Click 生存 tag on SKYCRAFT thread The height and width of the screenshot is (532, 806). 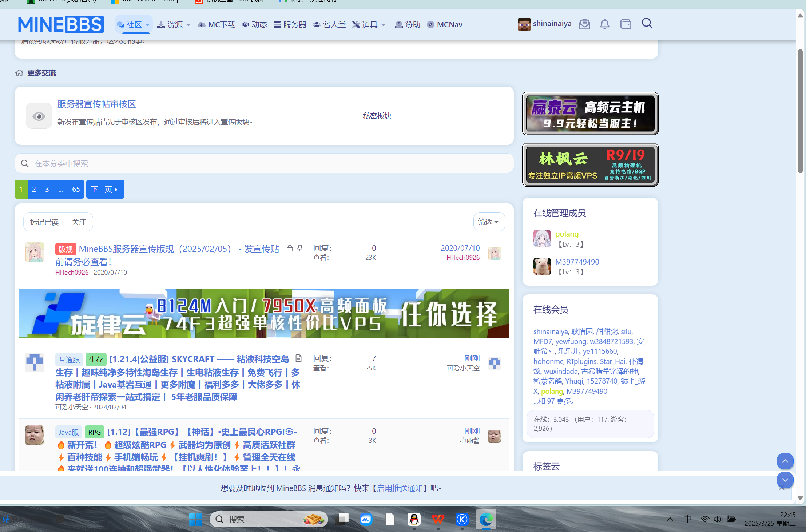[x=96, y=359]
